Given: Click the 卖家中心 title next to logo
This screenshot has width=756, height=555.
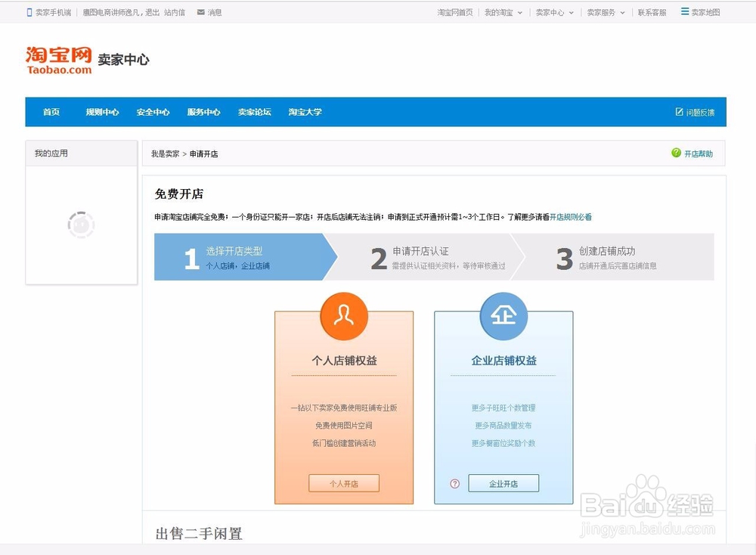Looking at the screenshot, I should (123, 60).
